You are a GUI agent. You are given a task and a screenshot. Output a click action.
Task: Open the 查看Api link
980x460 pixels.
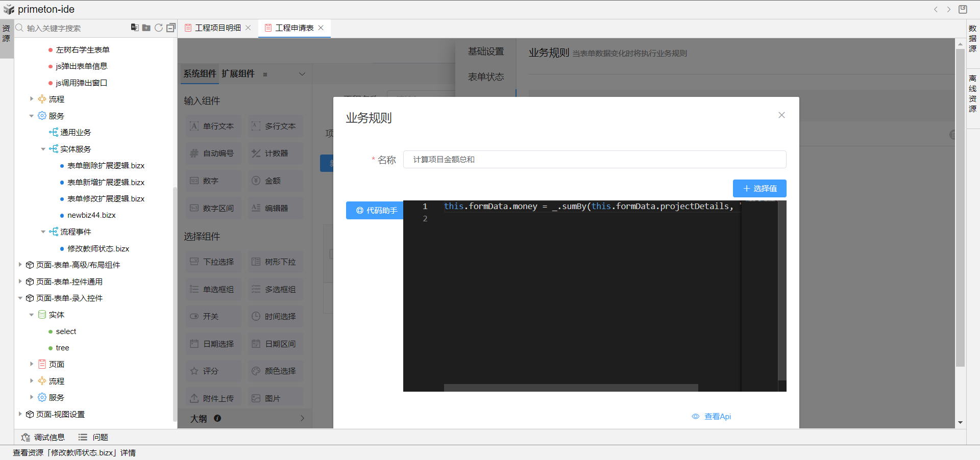712,417
